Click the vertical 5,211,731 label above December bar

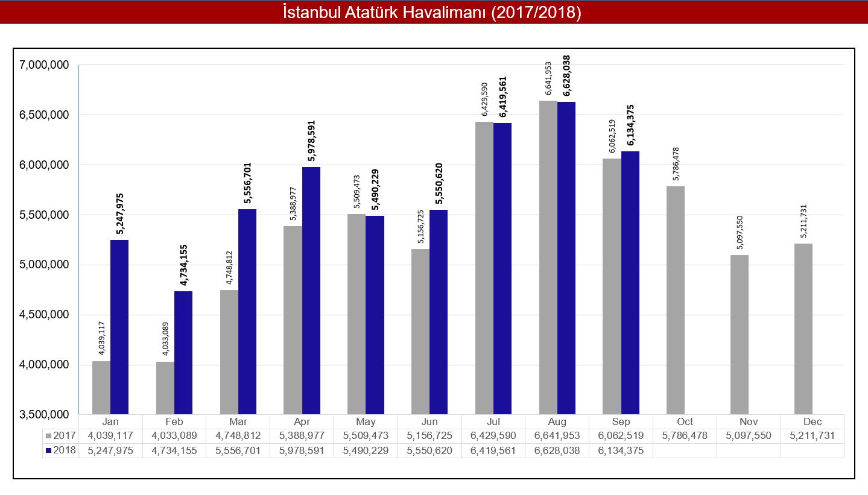[803, 222]
